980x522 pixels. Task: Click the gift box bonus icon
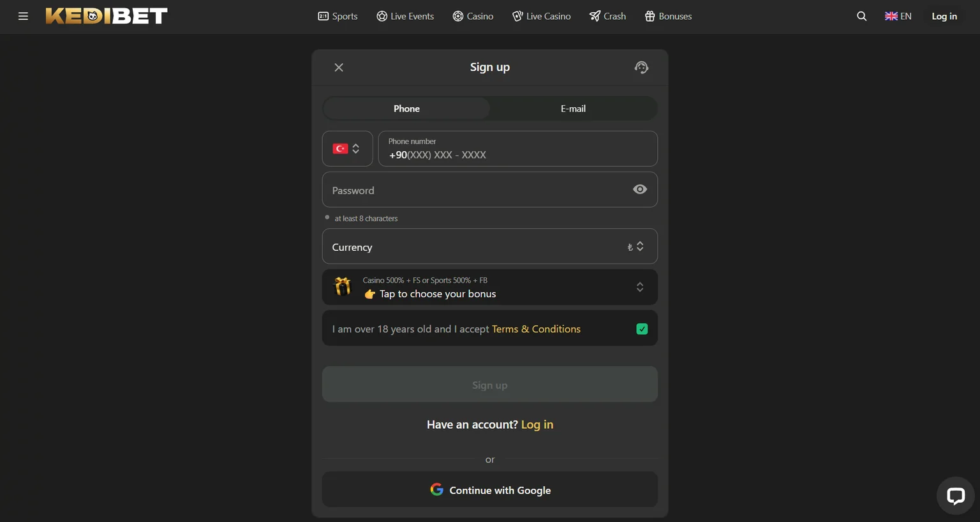pyautogui.click(x=343, y=287)
